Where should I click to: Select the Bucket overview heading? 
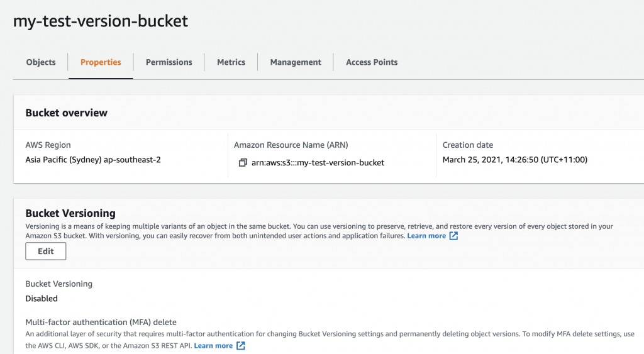pyautogui.click(x=66, y=113)
